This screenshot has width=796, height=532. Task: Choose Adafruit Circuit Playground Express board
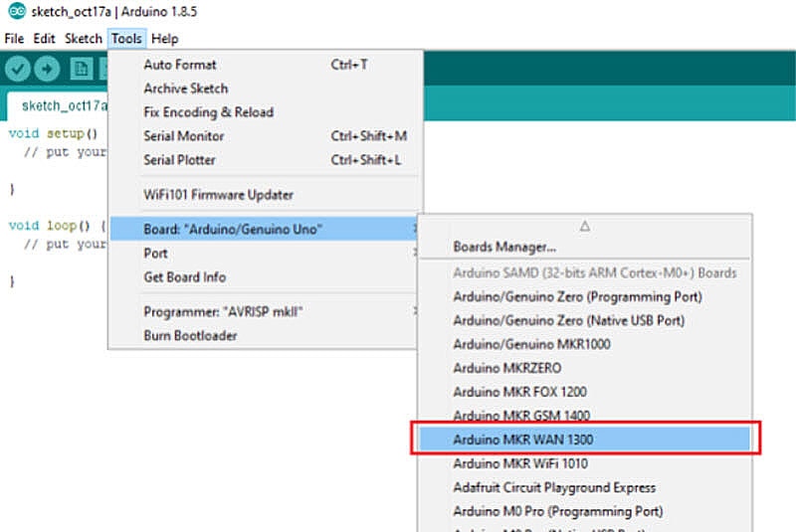[554, 487]
